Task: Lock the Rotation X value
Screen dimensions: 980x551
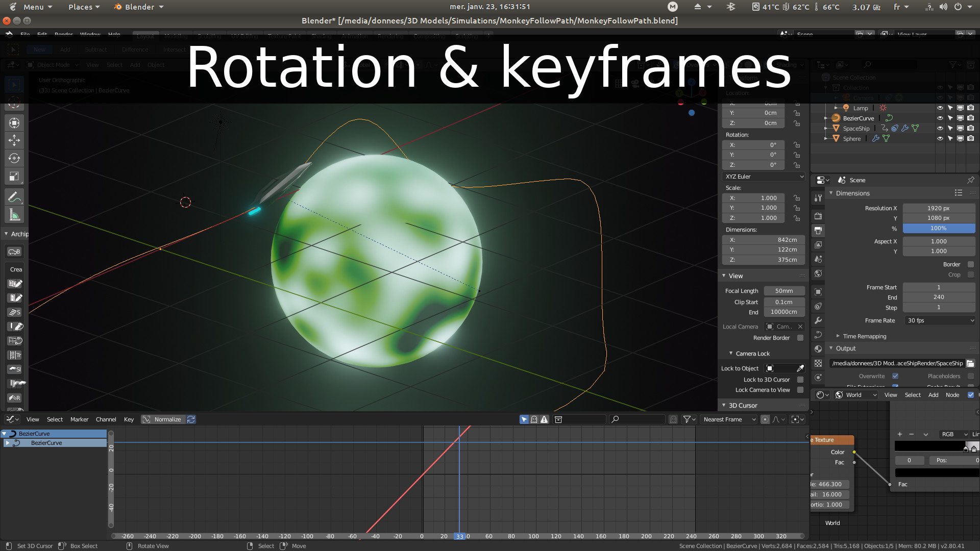Action: (x=797, y=145)
